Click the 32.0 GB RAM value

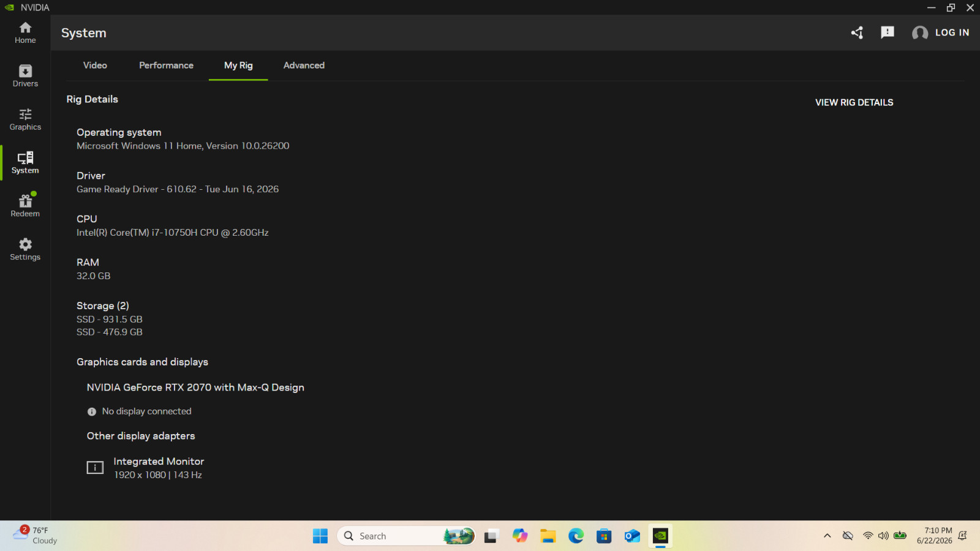pos(94,276)
